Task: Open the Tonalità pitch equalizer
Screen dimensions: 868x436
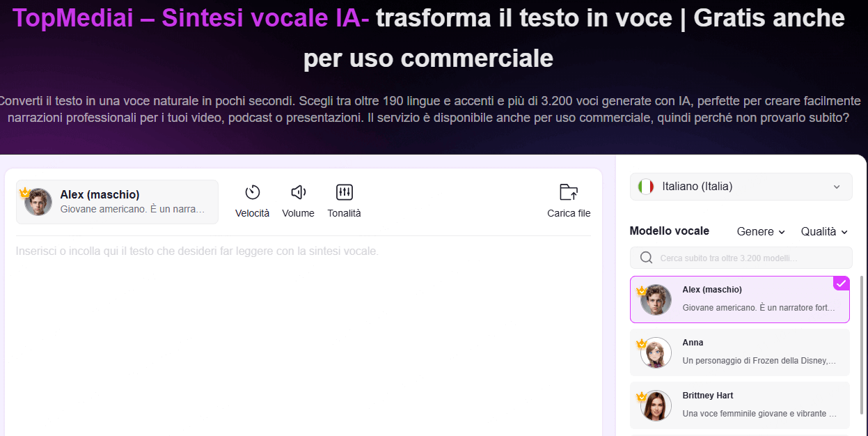Action: point(344,201)
